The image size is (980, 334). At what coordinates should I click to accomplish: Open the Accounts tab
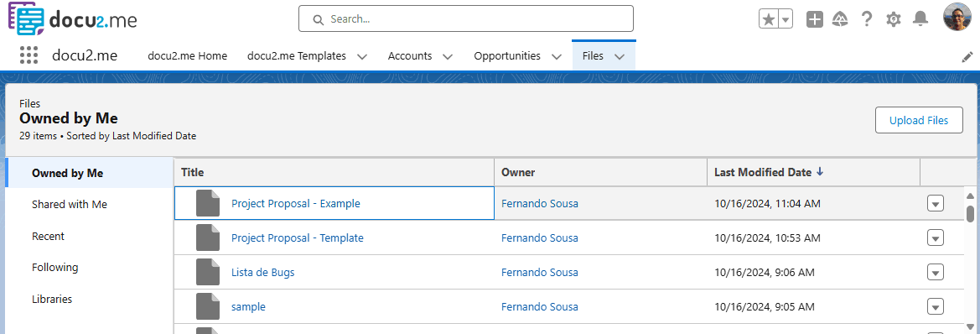pyautogui.click(x=410, y=55)
